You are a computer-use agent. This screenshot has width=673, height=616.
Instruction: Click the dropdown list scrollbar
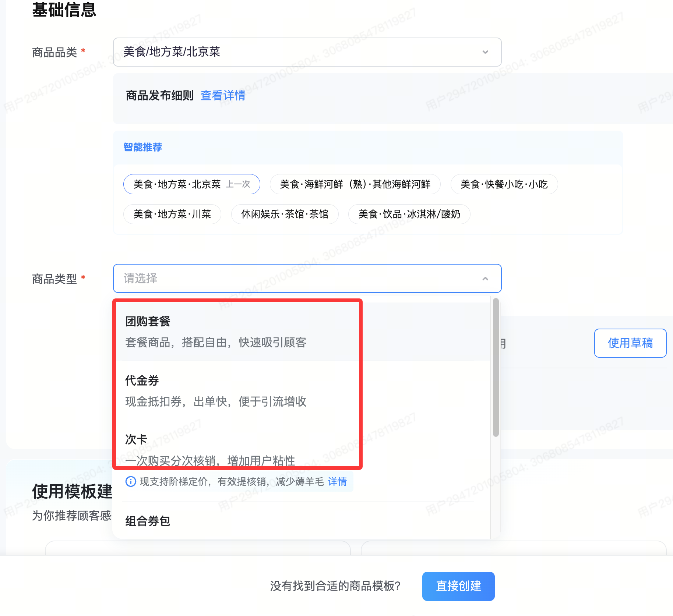pyautogui.click(x=496, y=367)
